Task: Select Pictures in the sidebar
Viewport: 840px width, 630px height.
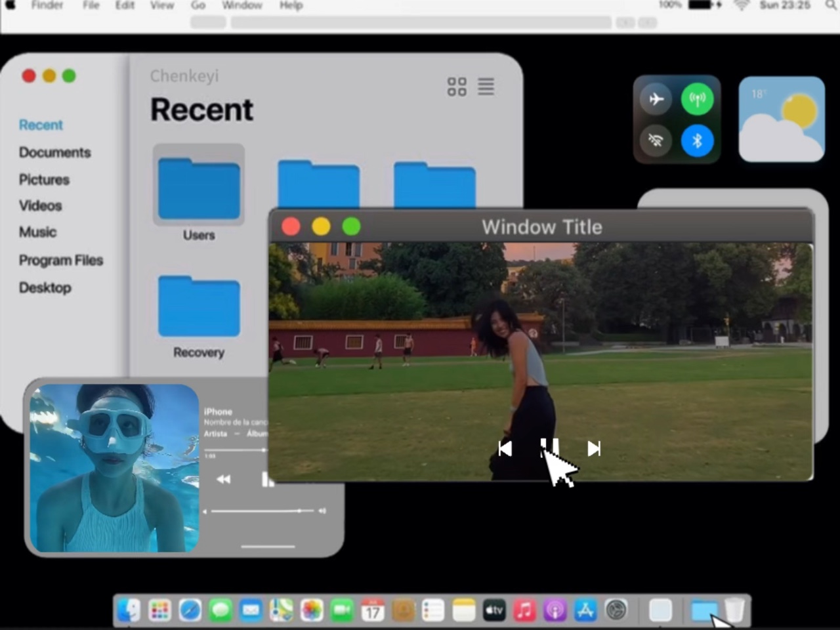Action: click(x=44, y=180)
